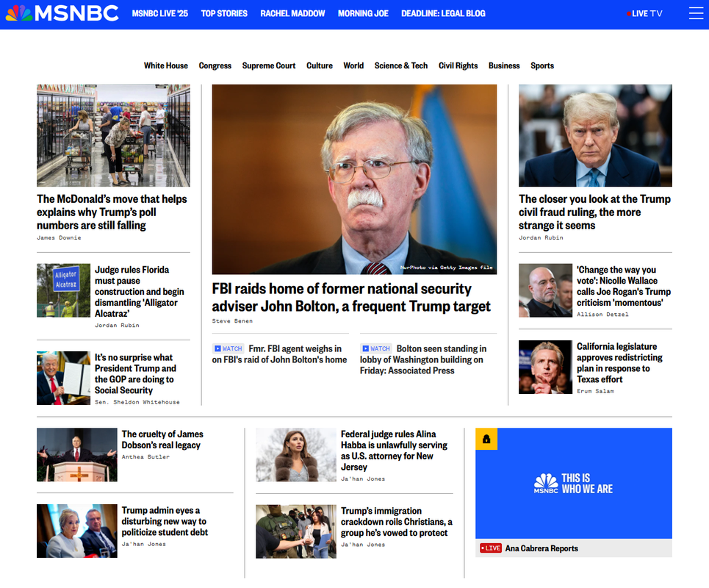
Task: Click preacher at pulpit thumbnail
Action: [77, 455]
